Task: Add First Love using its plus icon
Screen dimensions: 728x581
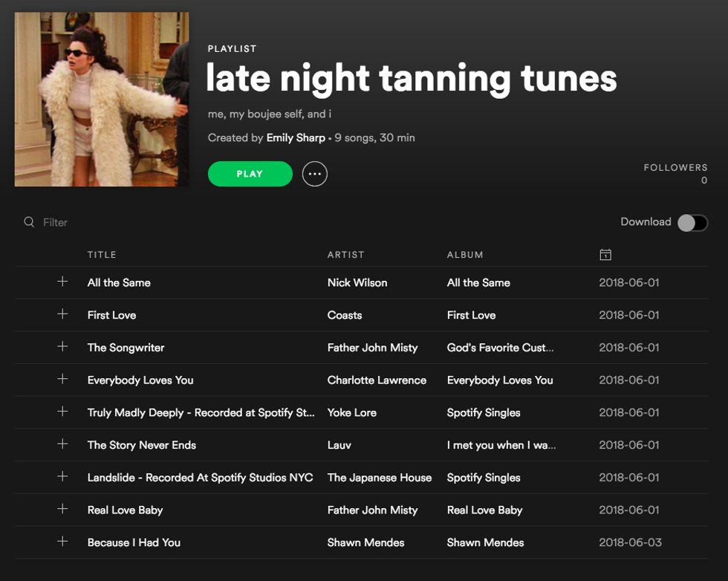Action: point(62,314)
